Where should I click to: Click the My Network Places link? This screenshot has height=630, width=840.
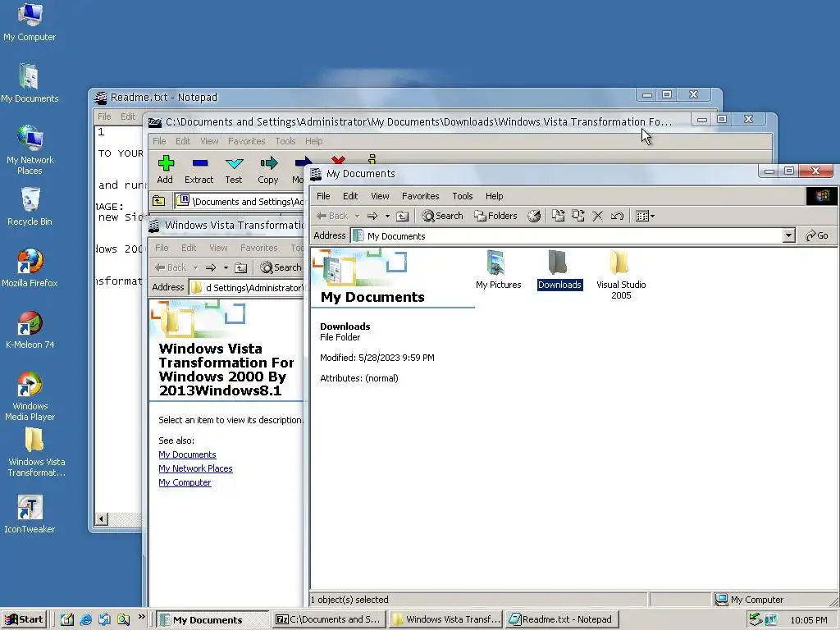pyautogui.click(x=195, y=468)
